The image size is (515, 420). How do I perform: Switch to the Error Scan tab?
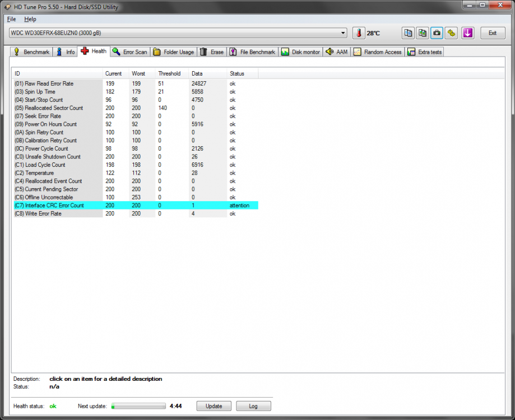tap(130, 52)
